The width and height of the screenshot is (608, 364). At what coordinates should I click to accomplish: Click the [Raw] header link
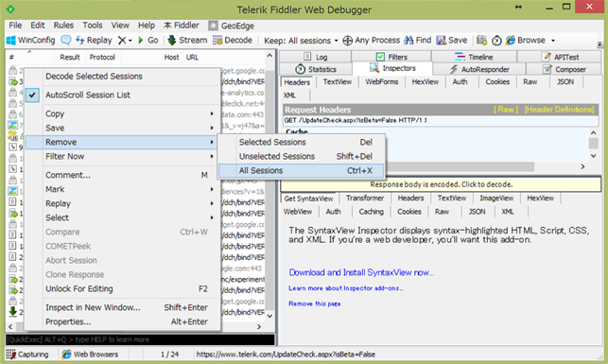(x=506, y=110)
